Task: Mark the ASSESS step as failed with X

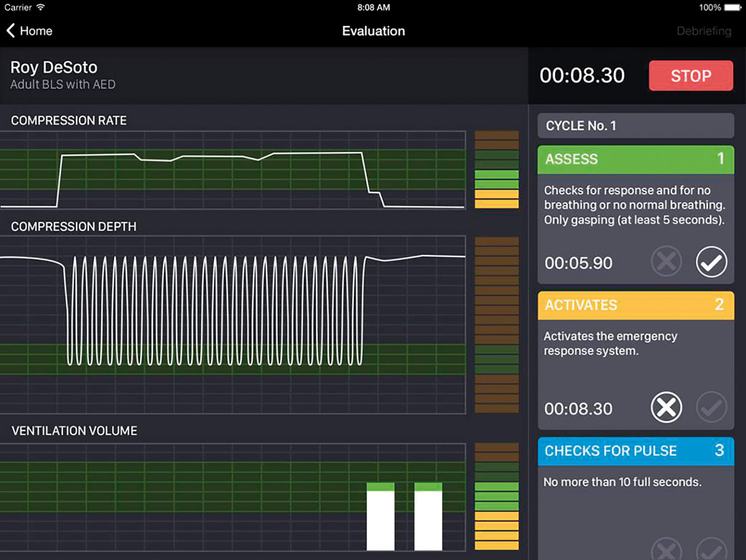Action: (x=666, y=261)
